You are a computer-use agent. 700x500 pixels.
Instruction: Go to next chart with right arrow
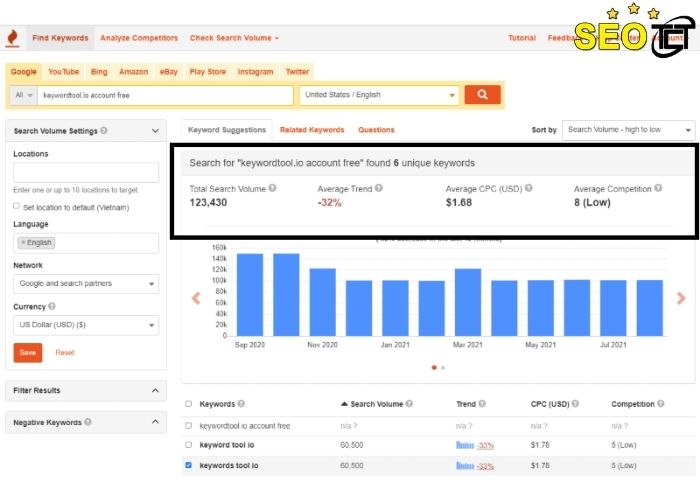pos(681,298)
